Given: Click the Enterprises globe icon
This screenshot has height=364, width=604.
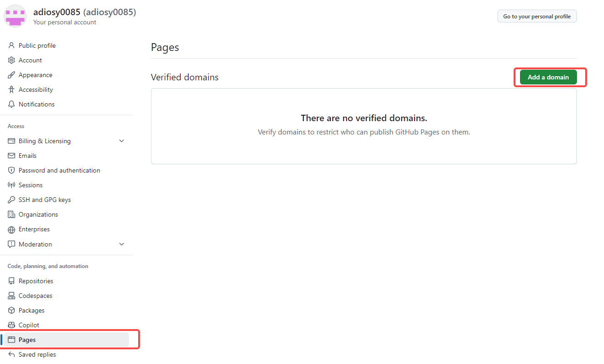Looking at the screenshot, I should click(11, 230).
